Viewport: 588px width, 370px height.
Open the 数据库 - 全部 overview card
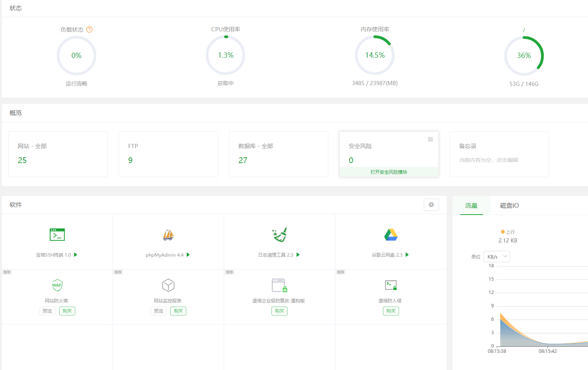(x=279, y=154)
